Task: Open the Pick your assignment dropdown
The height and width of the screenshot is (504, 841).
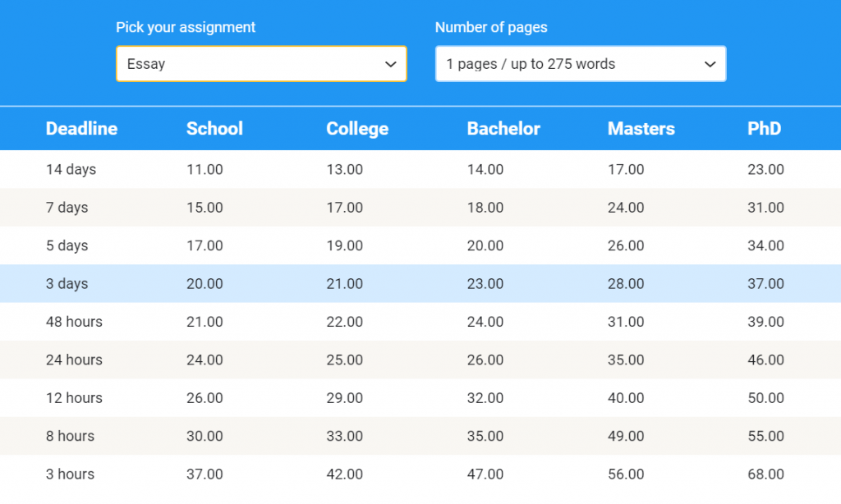Action: 261,63
